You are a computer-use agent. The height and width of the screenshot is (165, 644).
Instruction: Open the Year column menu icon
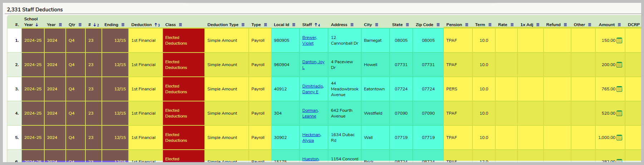click(x=60, y=25)
